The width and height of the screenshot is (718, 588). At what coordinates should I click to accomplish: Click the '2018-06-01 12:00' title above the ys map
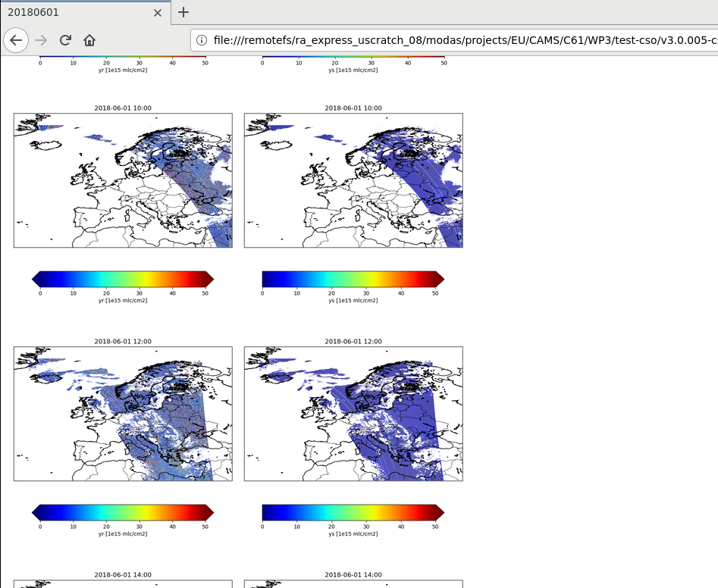pyautogui.click(x=353, y=342)
